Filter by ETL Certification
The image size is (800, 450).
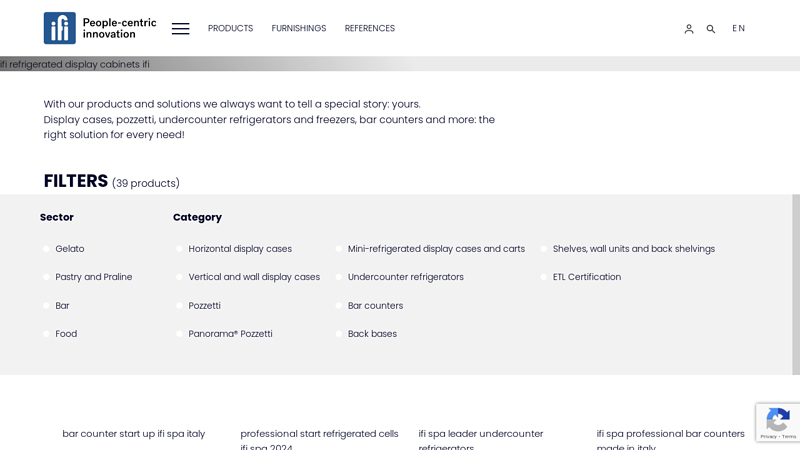coord(581,277)
